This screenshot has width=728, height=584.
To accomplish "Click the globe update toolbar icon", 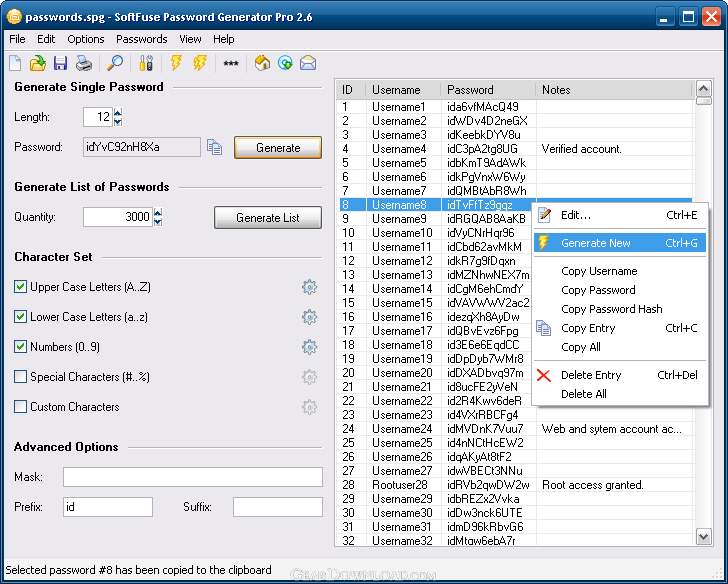I will (x=285, y=63).
